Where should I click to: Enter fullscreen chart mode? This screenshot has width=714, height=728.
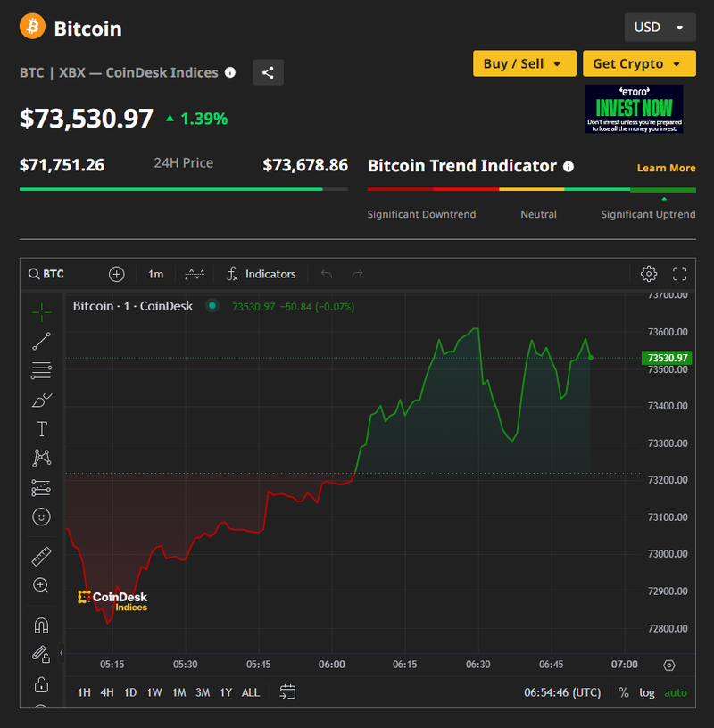[679, 274]
